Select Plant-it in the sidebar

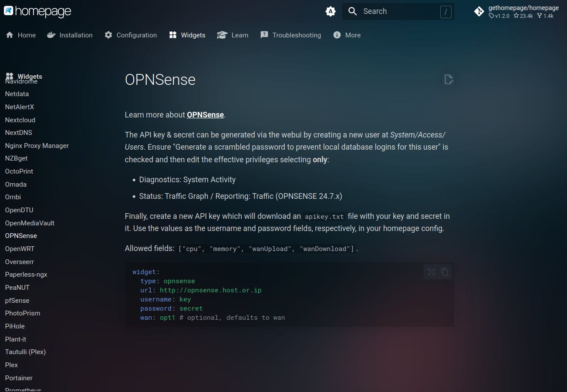[16, 339]
